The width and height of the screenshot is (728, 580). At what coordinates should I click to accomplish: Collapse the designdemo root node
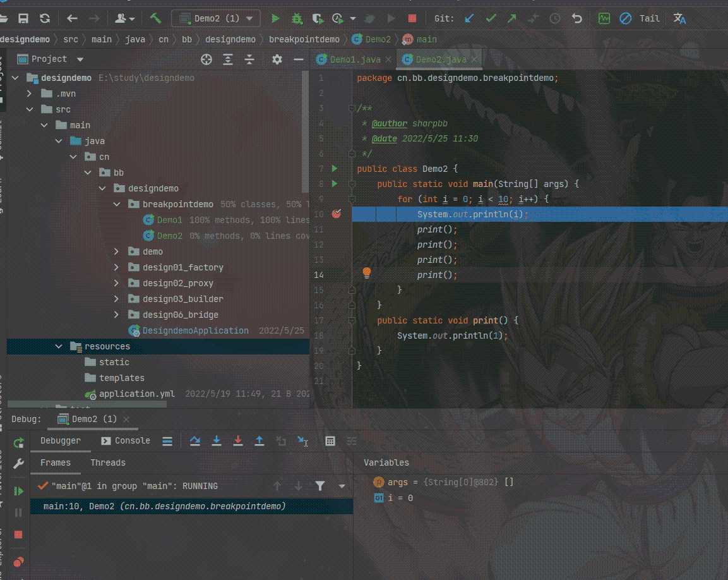(x=15, y=78)
